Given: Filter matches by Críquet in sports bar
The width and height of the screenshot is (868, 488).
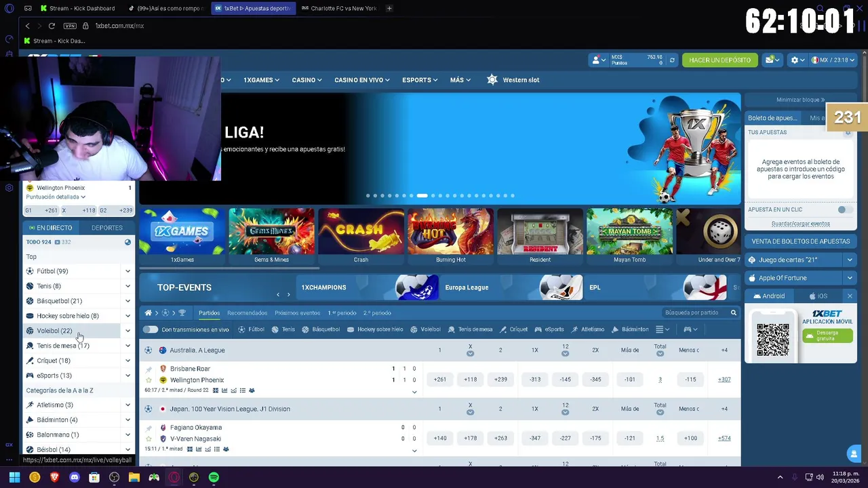Looking at the screenshot, I should (514, 329).
